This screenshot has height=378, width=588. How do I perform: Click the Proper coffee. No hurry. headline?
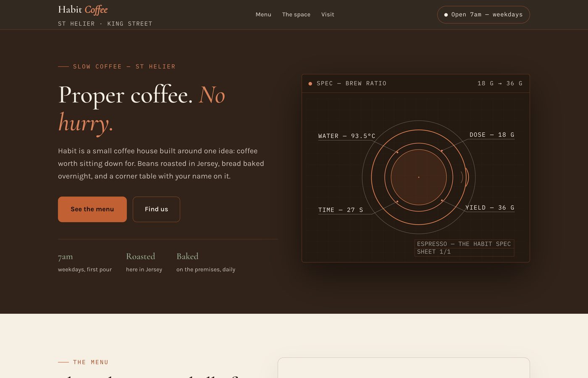[x=142, y=108]
